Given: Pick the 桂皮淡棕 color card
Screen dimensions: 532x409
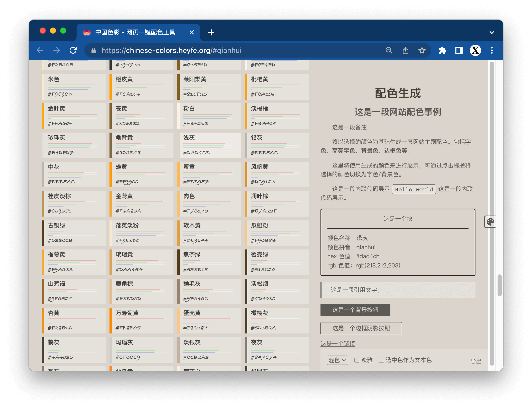Looking at the screenshot, I should [74, 204].
